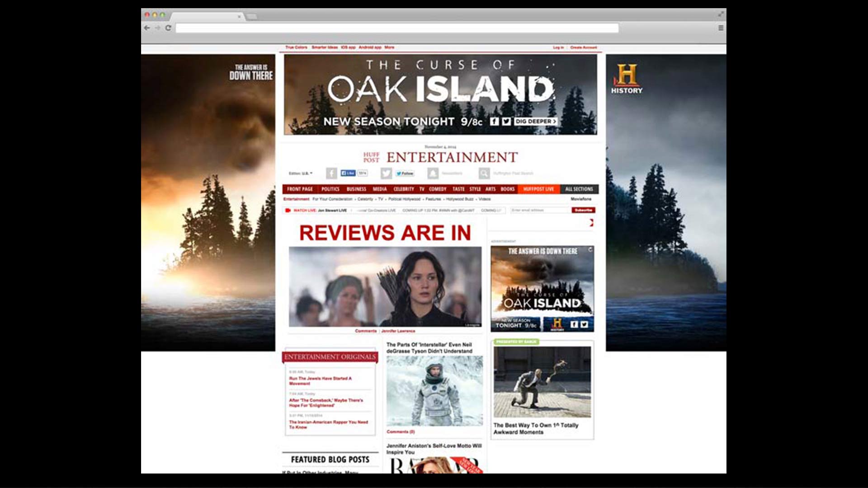Image resolution: width=868 pixels, height=488 pixels.
Task: Open the TASTE section
Action: (458, 189)
